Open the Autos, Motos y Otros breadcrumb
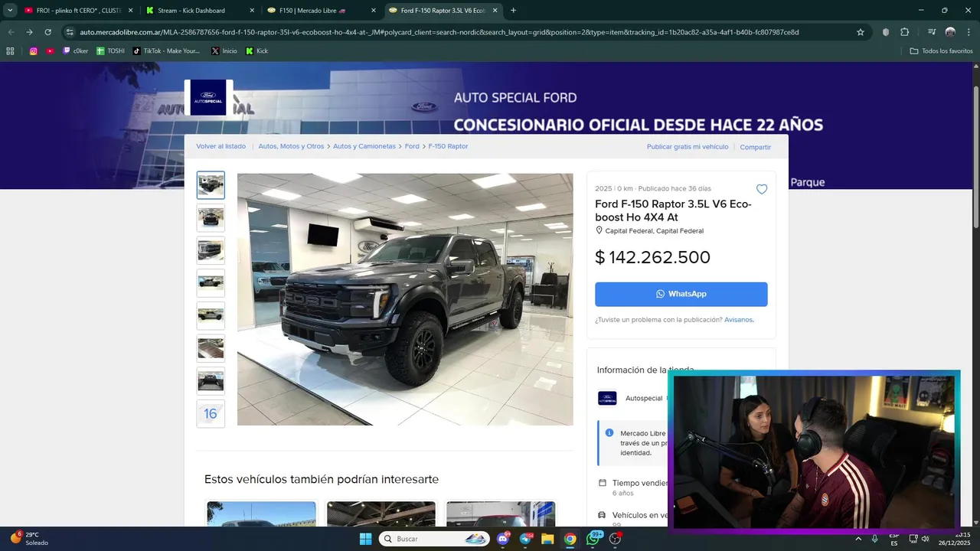This screenshot has height=551, width=980. point(291,146)
